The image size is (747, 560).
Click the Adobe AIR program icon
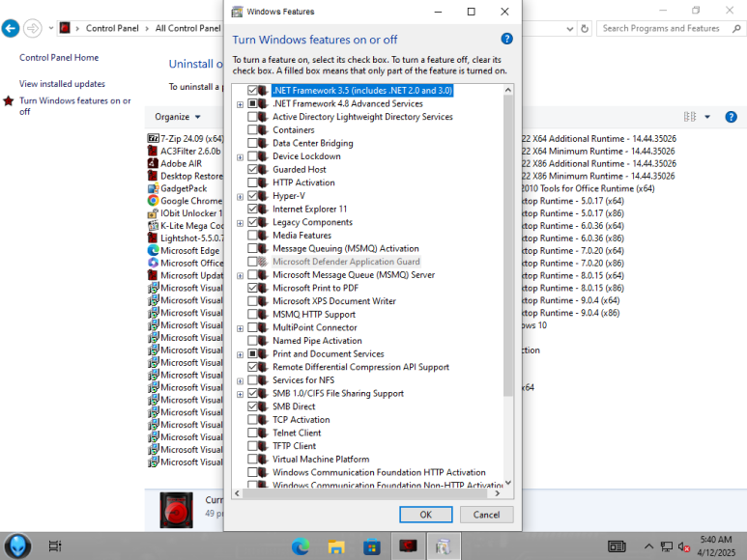(x=153, y=163)
